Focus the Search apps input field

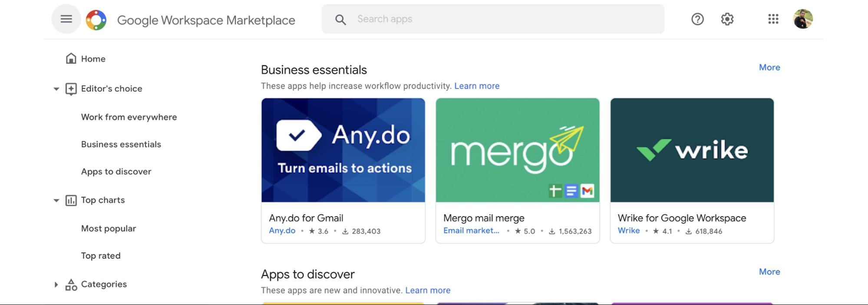pos(493,19)
